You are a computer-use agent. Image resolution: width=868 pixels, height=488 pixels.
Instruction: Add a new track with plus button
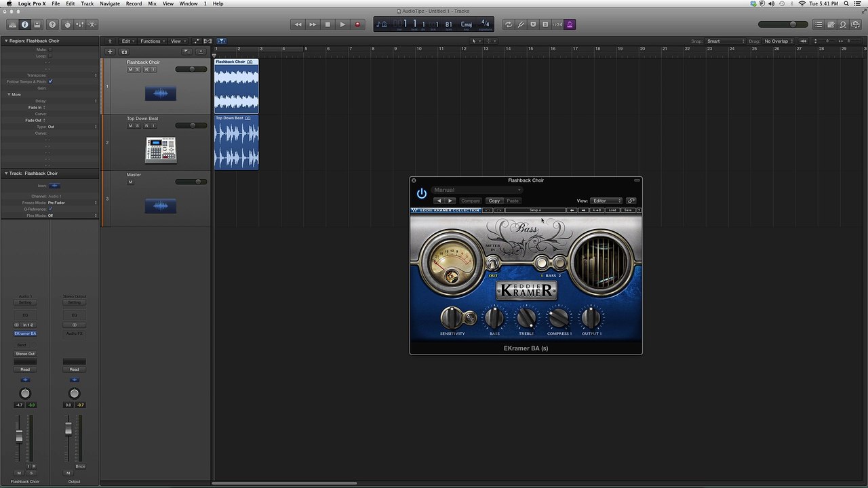tap(110, 52)
